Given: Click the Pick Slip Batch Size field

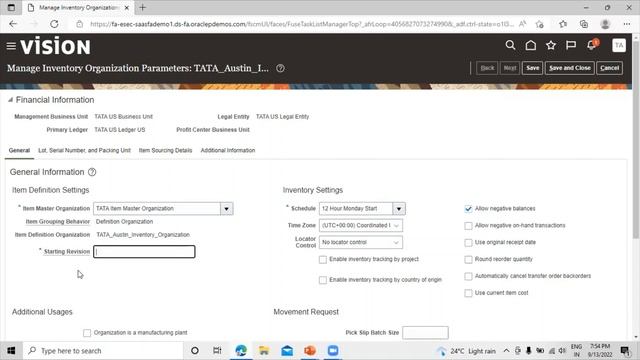Looking at the screenshot, I should point(425,333).
